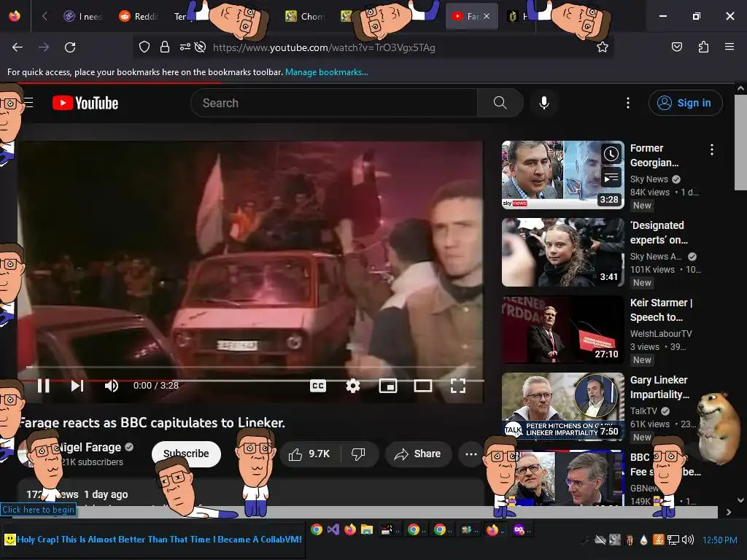Save page to Pocket
747x560 pixels.
676,47
